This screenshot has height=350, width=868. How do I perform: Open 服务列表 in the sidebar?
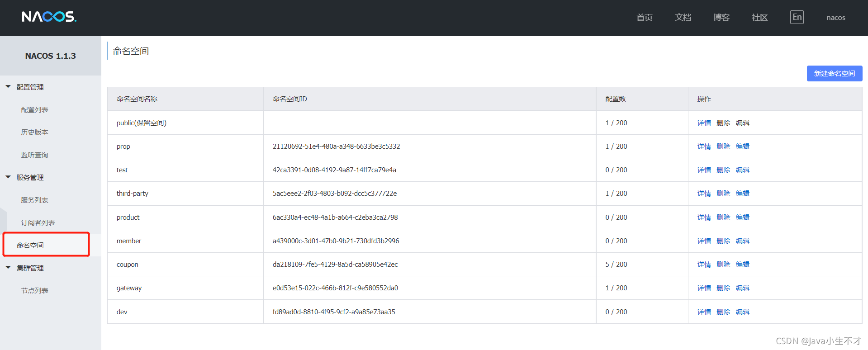point(34,200)
